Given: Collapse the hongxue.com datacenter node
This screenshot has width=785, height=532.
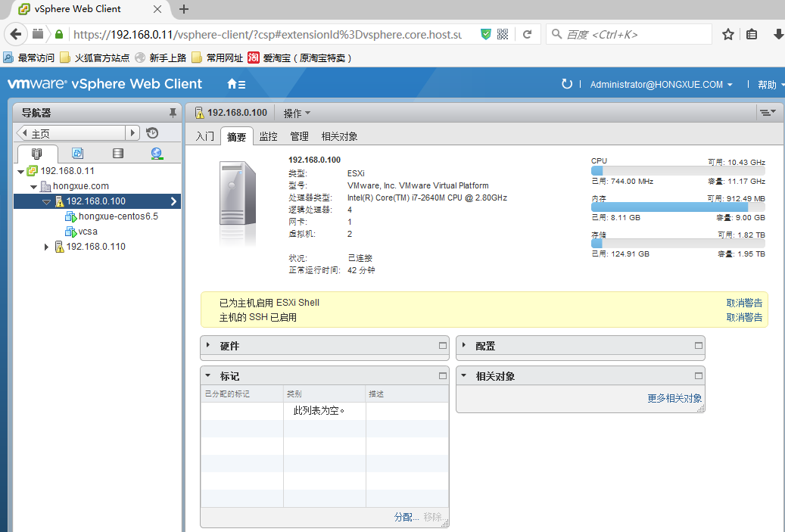Looking at the screenshot, I should click(x=33, y=187).
